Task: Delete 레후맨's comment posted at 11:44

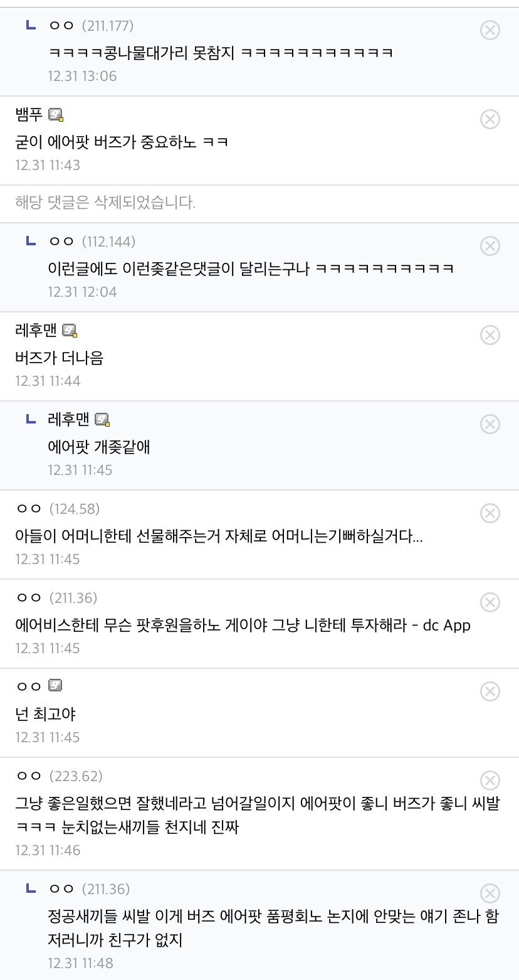Action: [490, 335]
